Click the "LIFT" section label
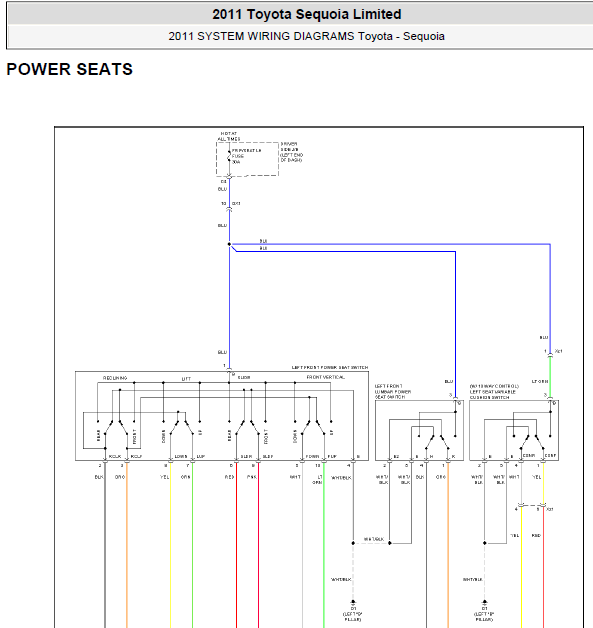The width and height of the screenshot is (593, 628). pyautogui.click(x=187, y=379)
